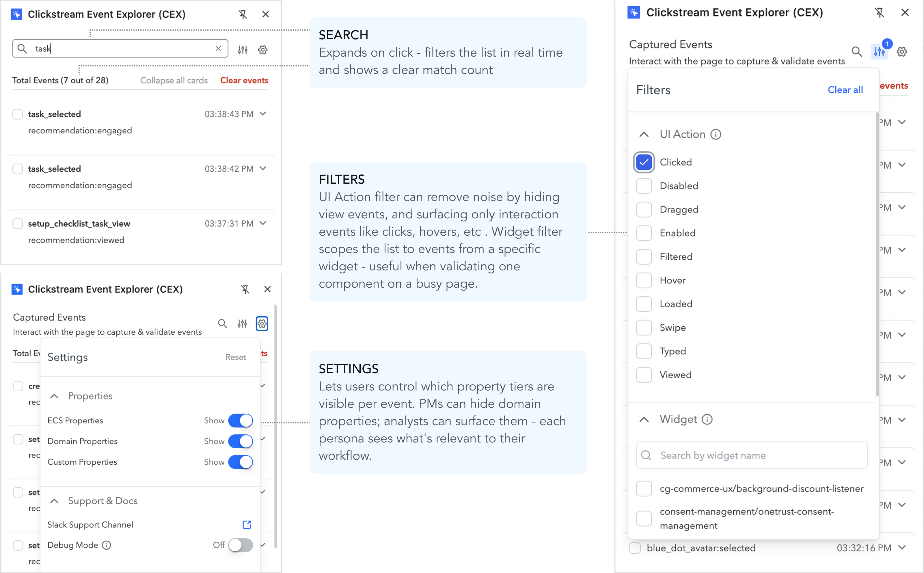Unpin the right CEX panel
This screenshot has height=573, width=924.
coord(880,13)
